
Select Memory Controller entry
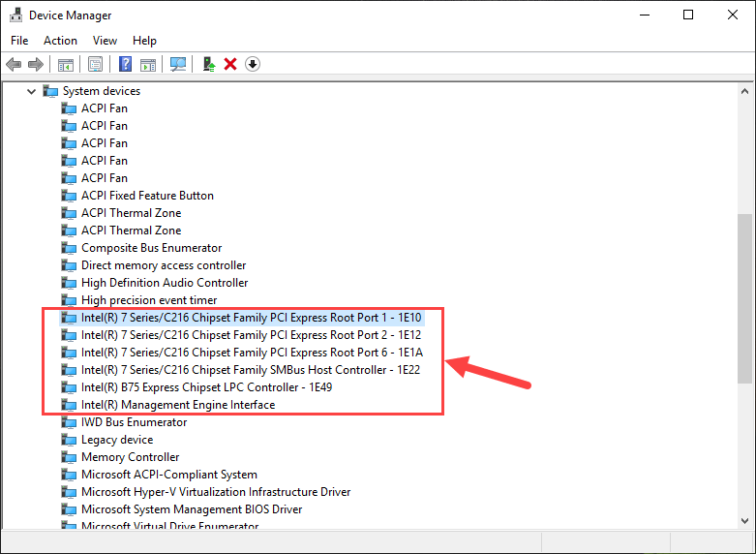(130, 457)
